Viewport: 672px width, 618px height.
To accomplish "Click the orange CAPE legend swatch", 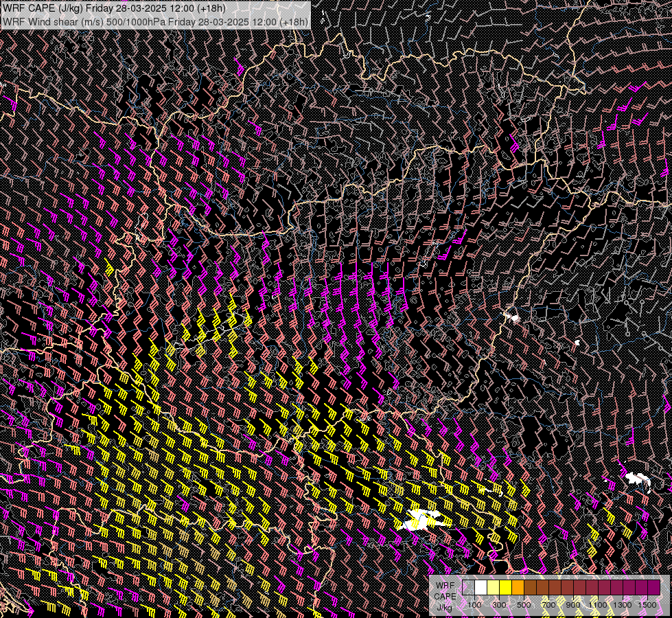I will [x=518, y=588].
